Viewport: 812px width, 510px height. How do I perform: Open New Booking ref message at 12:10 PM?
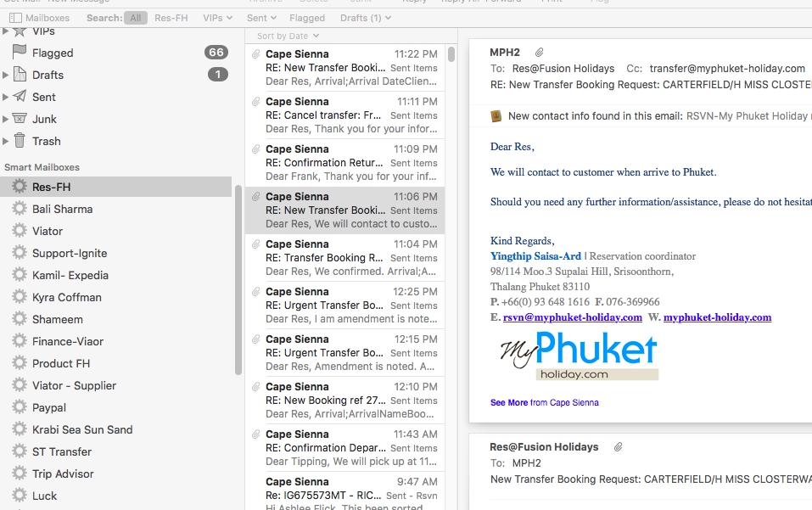(344, 401)
